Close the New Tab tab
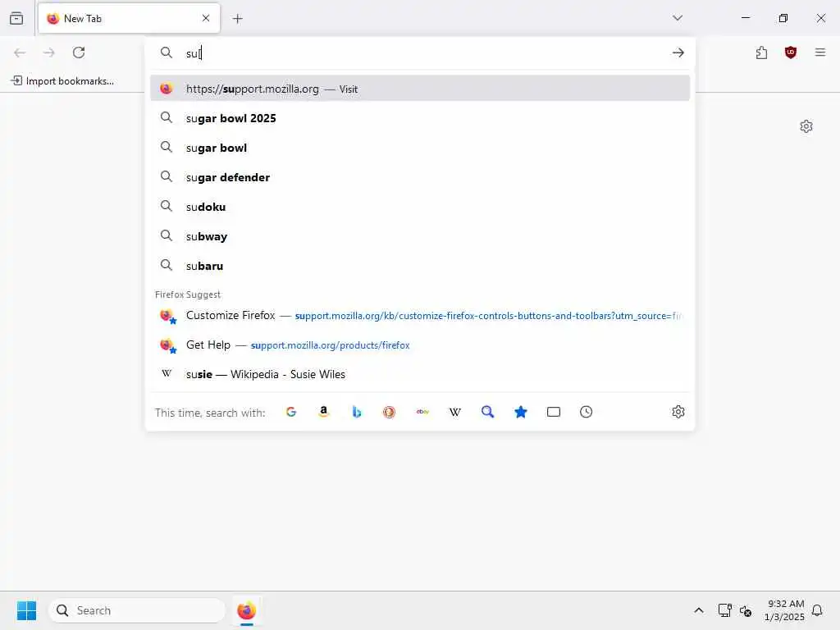 206,18
